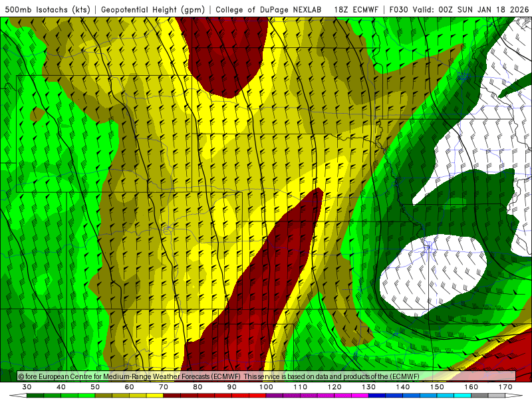The image size is (532, 399).
Task: Pick the purple swatch right of 100
Action: (275, 396)
